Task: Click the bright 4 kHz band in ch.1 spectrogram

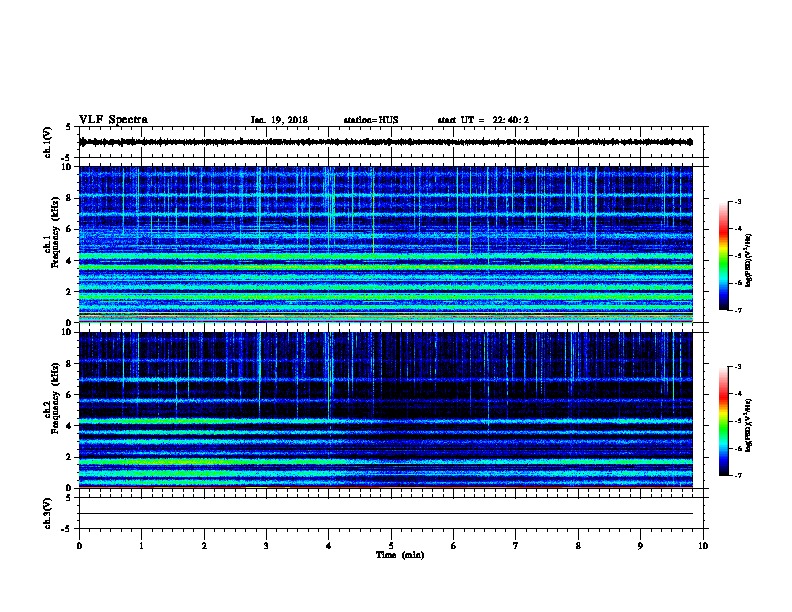Action: pos(386,257)
